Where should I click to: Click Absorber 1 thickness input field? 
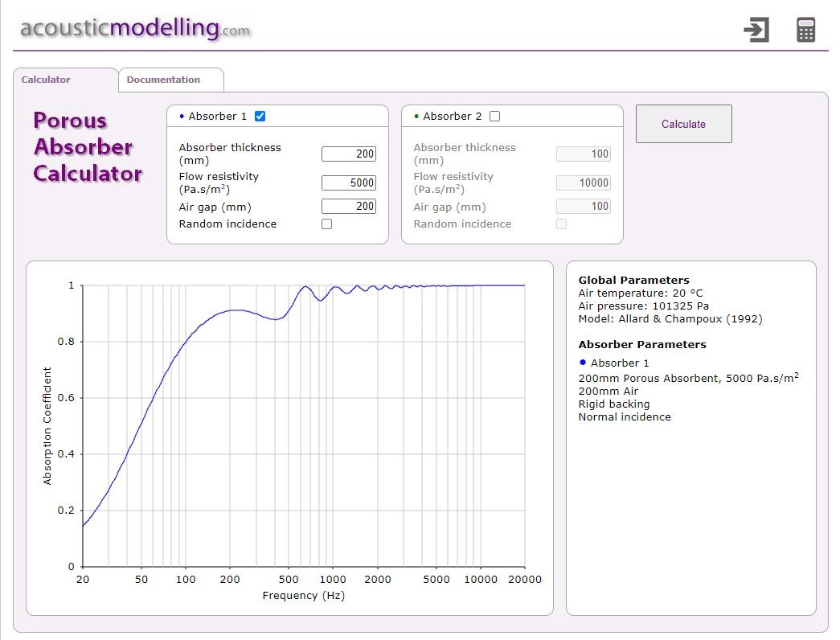349,154
